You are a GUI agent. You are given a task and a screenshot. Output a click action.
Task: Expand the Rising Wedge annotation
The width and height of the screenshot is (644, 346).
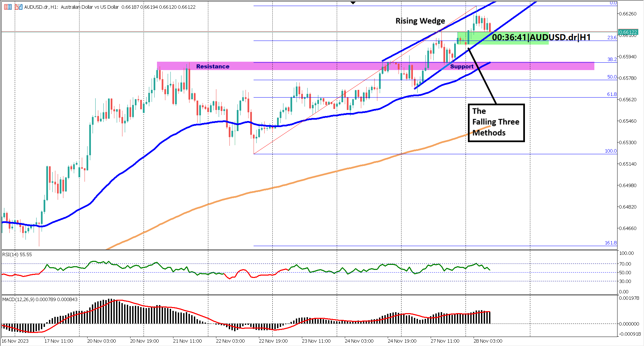420,21
